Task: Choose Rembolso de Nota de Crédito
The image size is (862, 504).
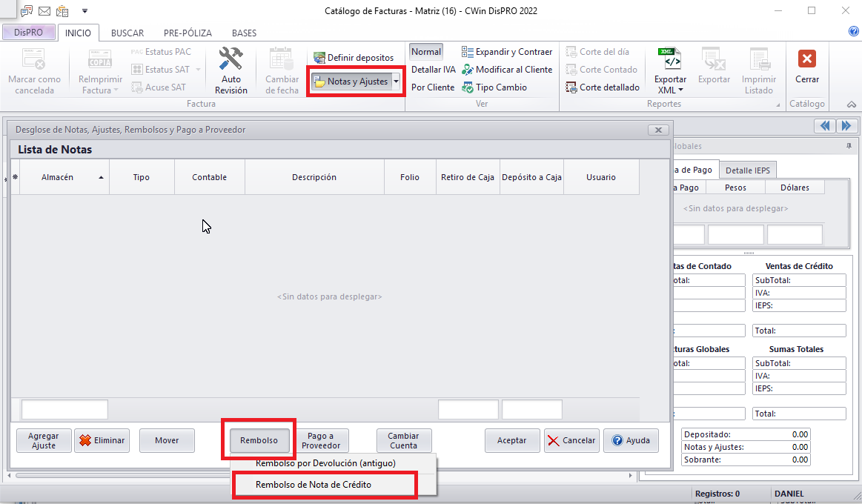Action: click(323, 484)
